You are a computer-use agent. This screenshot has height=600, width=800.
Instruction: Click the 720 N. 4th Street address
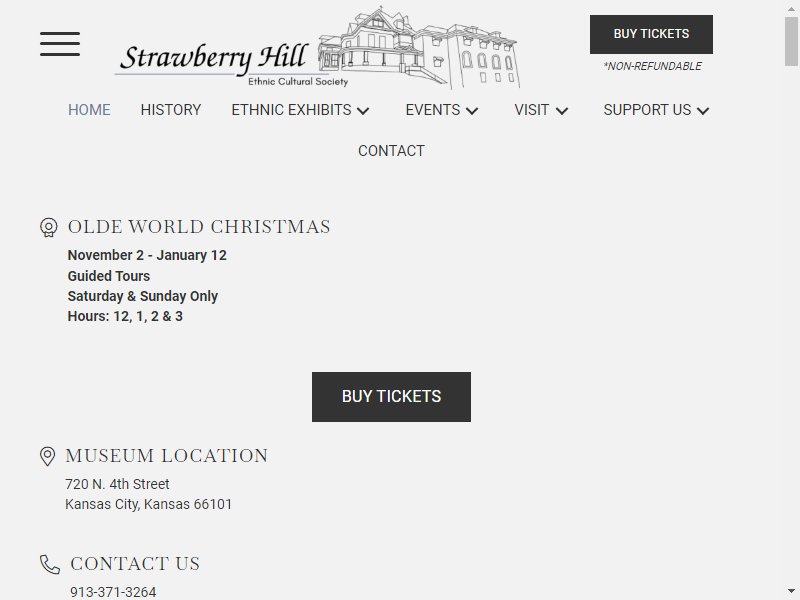point(117,484)
